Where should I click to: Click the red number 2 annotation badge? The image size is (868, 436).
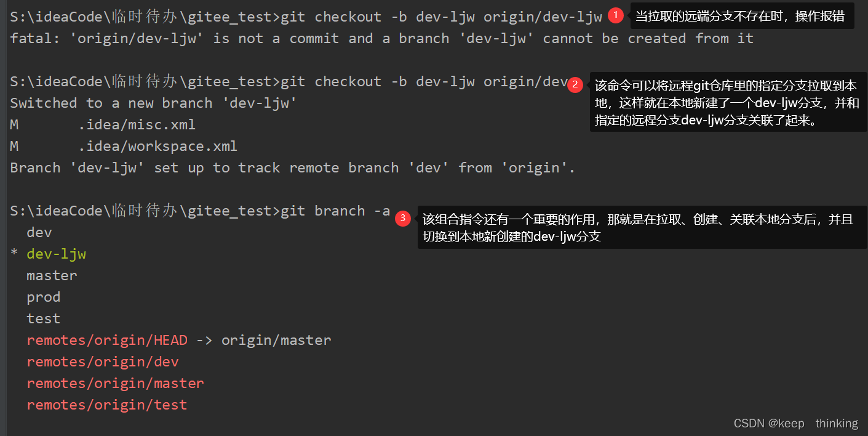[x=575, y=85]
